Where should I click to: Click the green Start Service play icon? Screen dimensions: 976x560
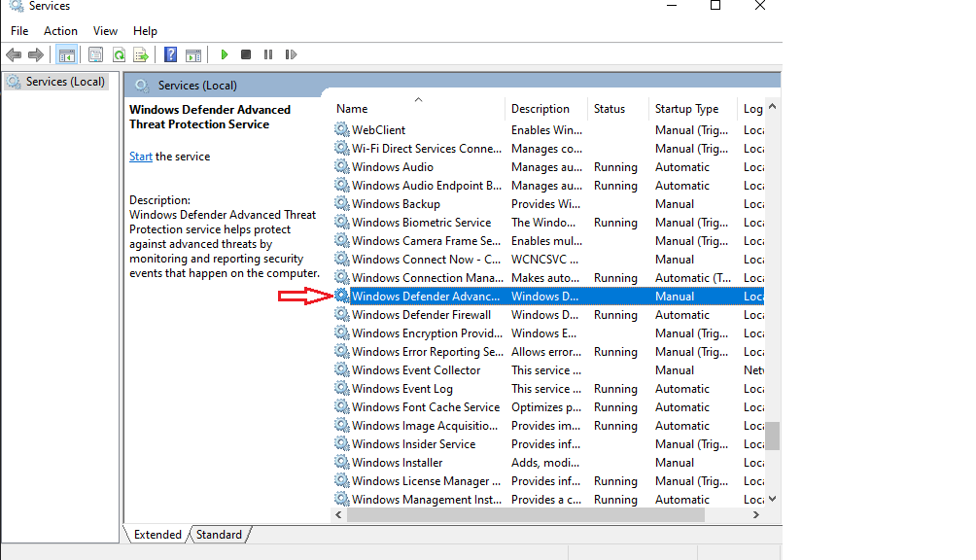click(x=225, y=54)
